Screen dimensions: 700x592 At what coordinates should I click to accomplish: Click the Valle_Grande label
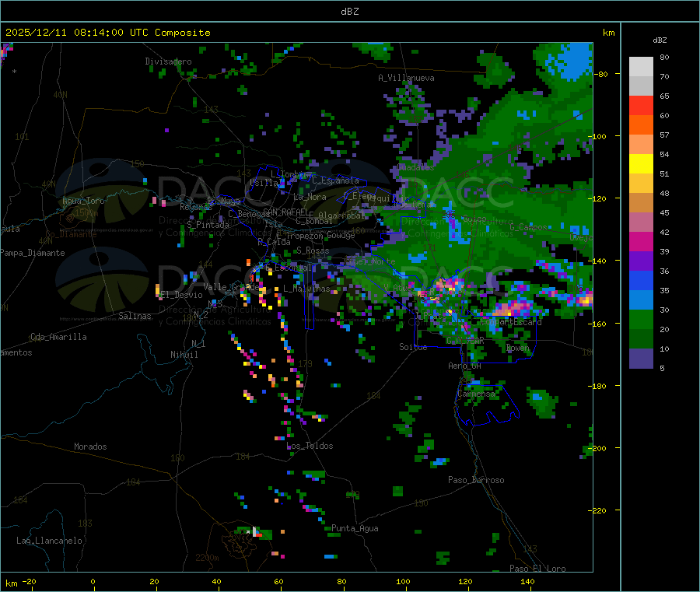point(231,287)
